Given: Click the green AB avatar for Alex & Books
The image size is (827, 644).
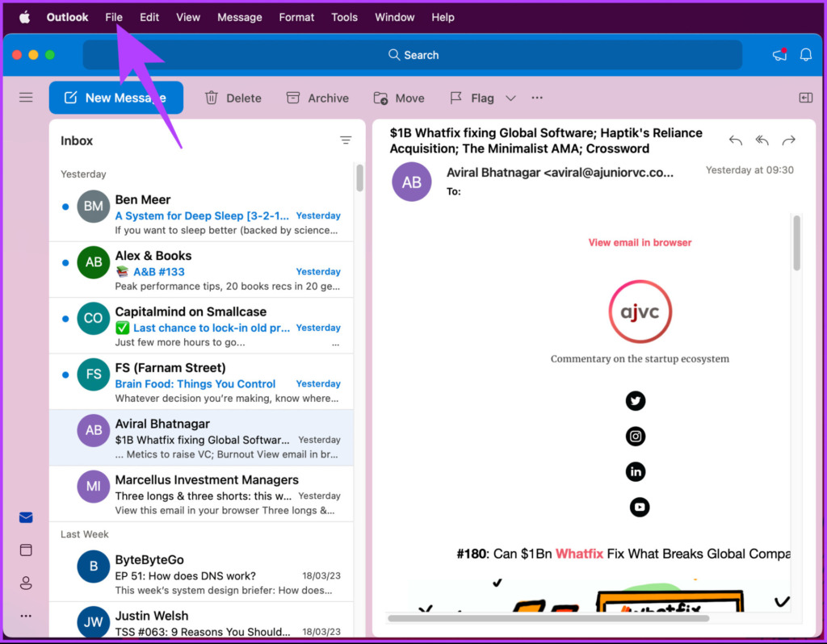Looking at the screenshot, I should click(x=94, y=262).
